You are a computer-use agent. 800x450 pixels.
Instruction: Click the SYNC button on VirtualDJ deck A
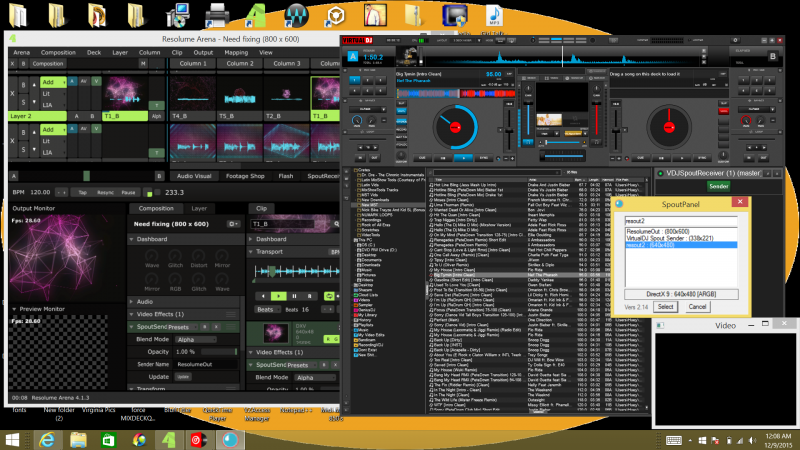coord(483,158)
